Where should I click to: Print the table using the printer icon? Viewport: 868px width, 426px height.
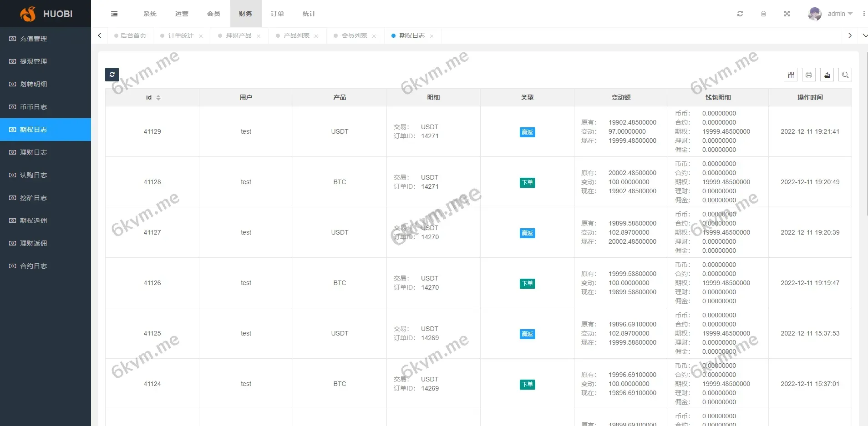(809, 75)
